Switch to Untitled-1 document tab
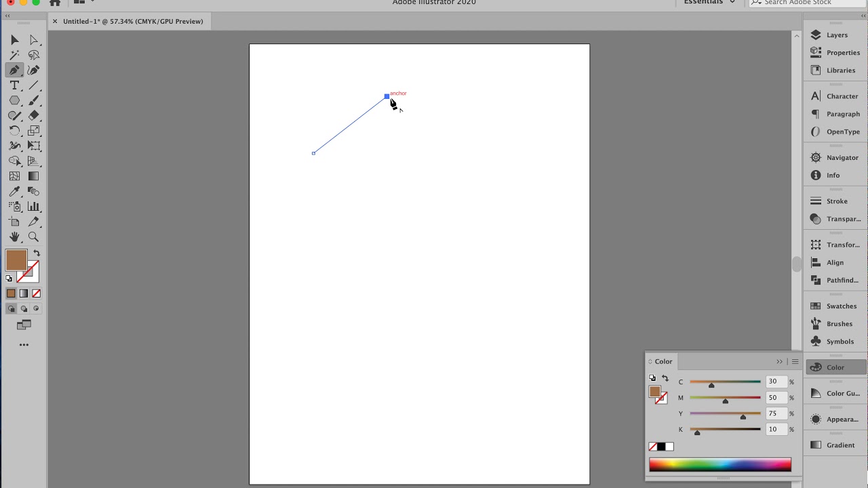The image size is (868, 488). coord(133,21)
